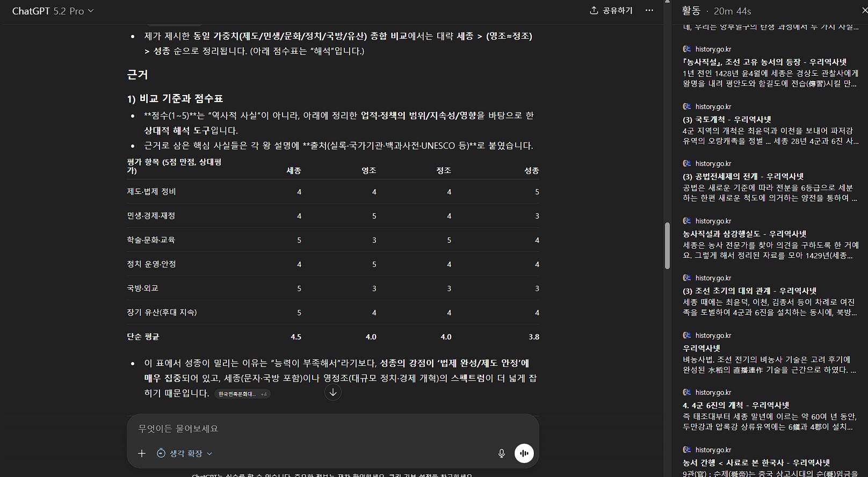
Task: Open the 농사직설, 조선 고유 농서의 등장 source
Action: coord(764,62)
